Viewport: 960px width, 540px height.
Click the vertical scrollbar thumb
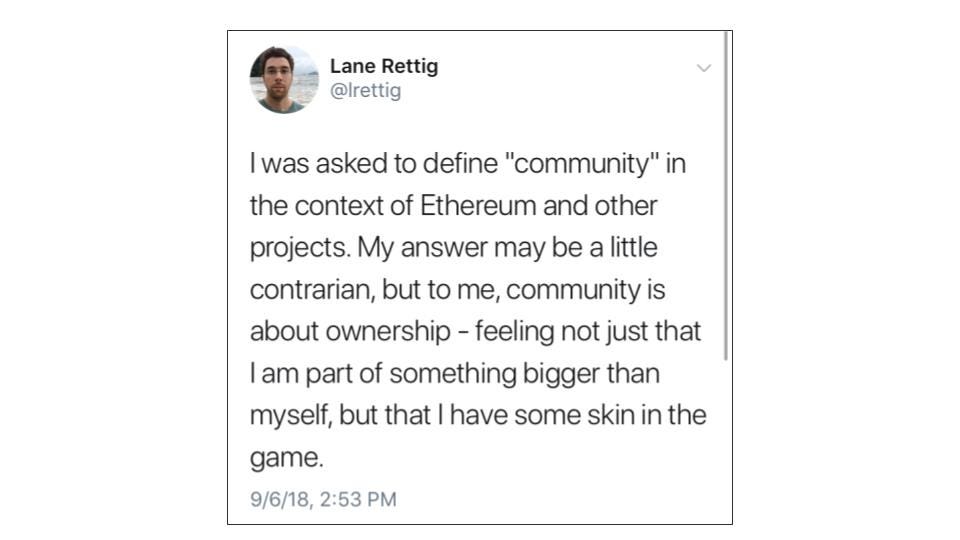point(726,196)
